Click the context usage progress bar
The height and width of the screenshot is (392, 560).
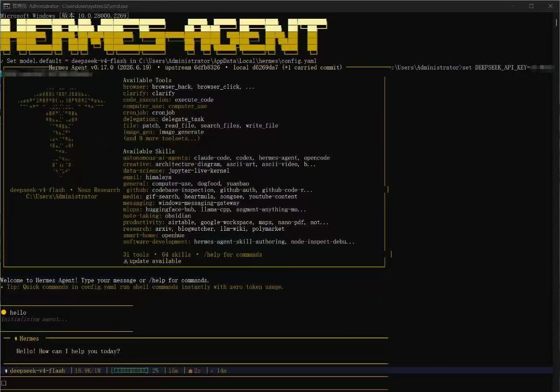pyautogui.click(x=129, y=371)
